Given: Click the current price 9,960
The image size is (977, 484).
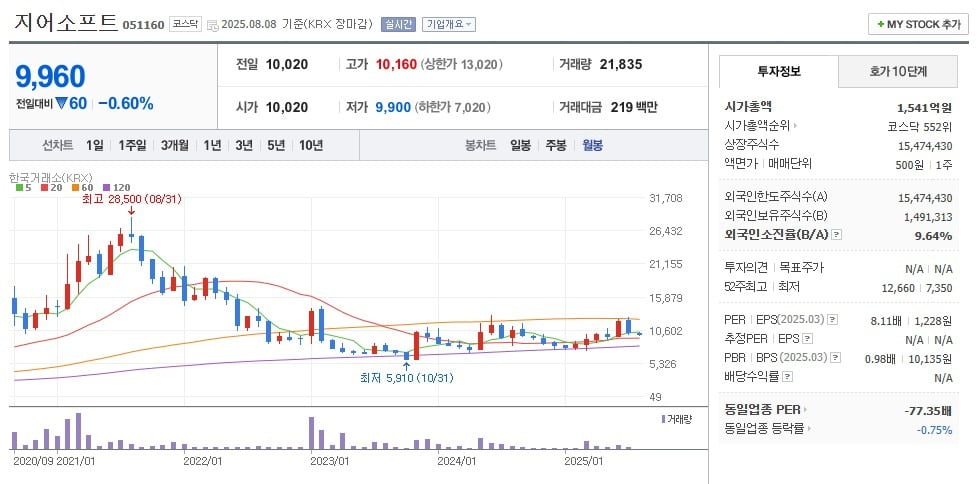Looking at the screenshot, I should click(50, 77).
